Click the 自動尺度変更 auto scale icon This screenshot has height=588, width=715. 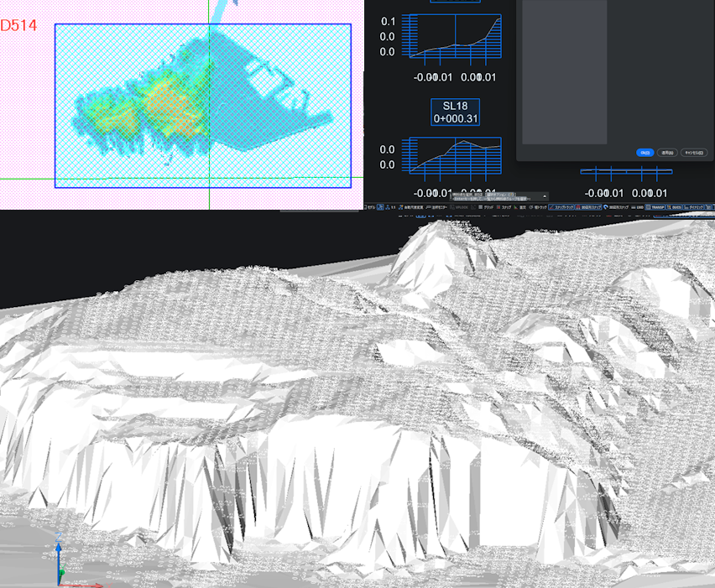pos(411,207)
